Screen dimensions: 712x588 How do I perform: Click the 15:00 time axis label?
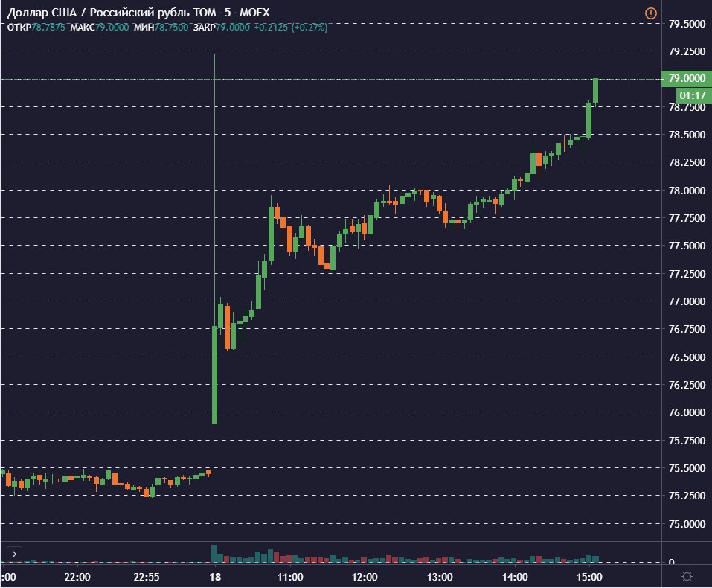coord(589,577)
